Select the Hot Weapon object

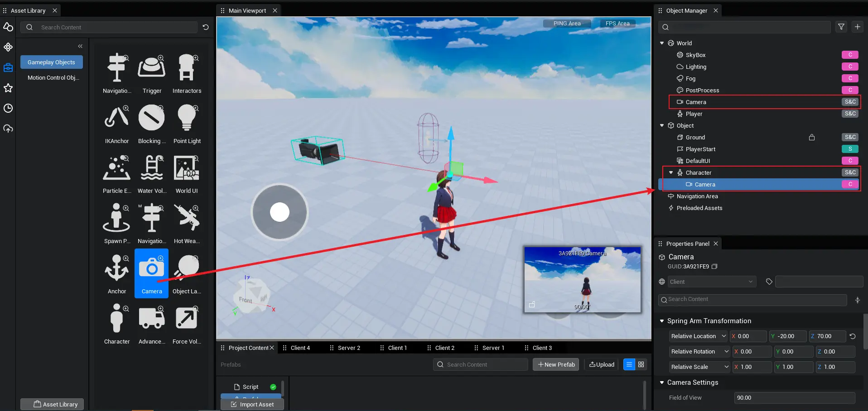click(x=187, y=224)
